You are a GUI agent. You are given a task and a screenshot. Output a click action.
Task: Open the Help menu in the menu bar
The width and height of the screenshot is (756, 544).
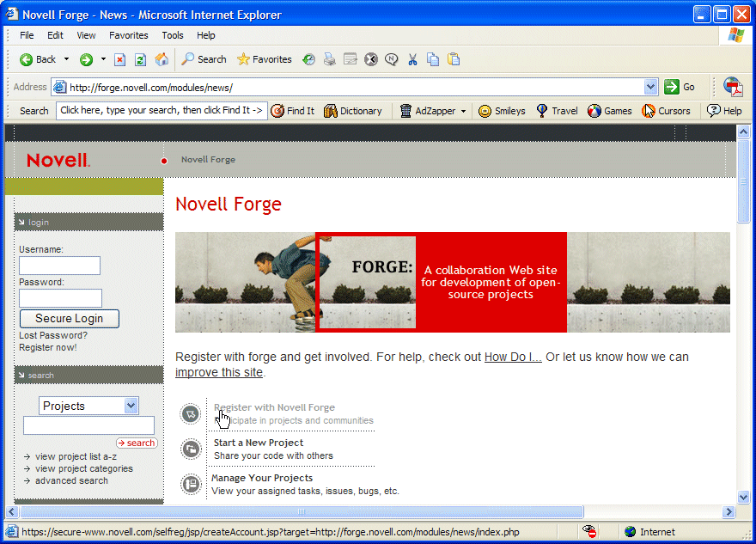click(x=205, y=35)
